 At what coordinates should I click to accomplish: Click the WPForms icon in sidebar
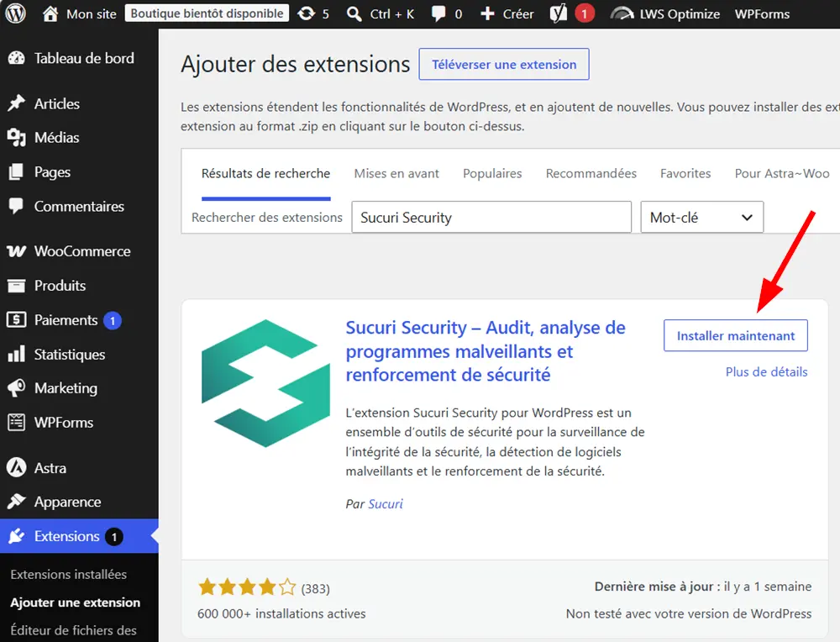pyautogui.click(x=16, y=423)
